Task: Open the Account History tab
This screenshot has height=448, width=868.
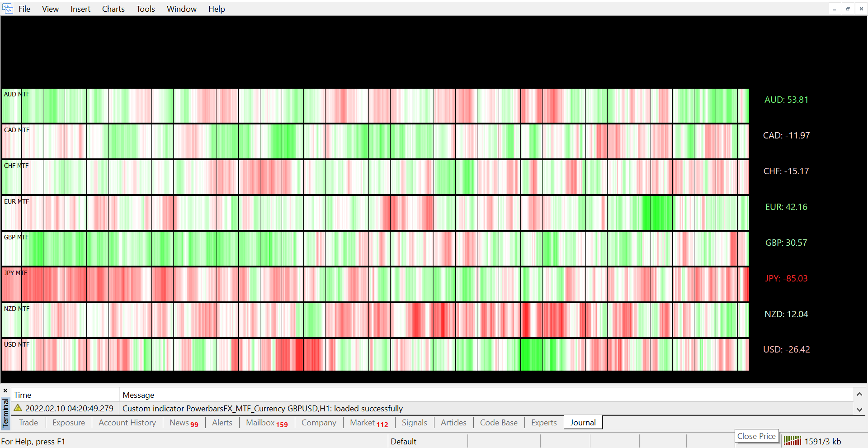Action: [x=127, y=423]
